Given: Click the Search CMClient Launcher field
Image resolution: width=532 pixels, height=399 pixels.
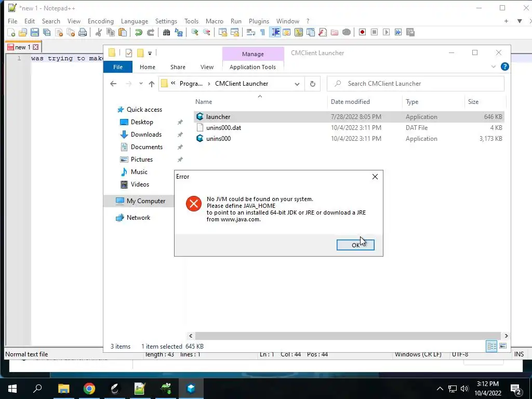Looking at the screenshot, I should tap(416, 84).
